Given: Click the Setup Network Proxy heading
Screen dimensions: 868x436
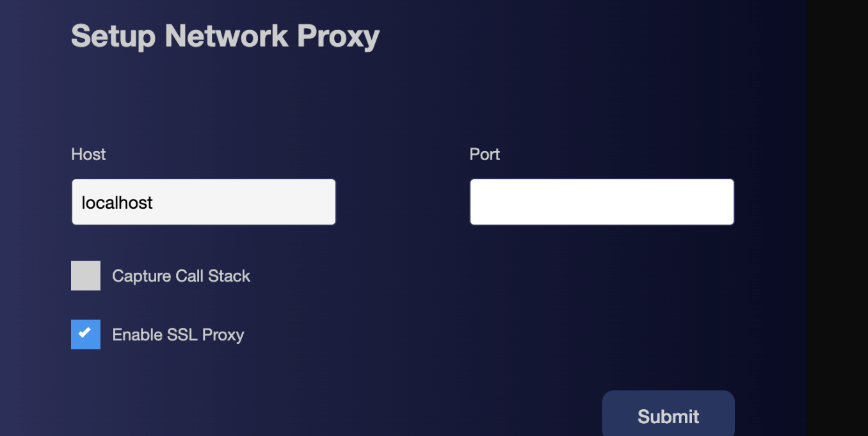Looking at the screenshot, I should pos(225,36).
